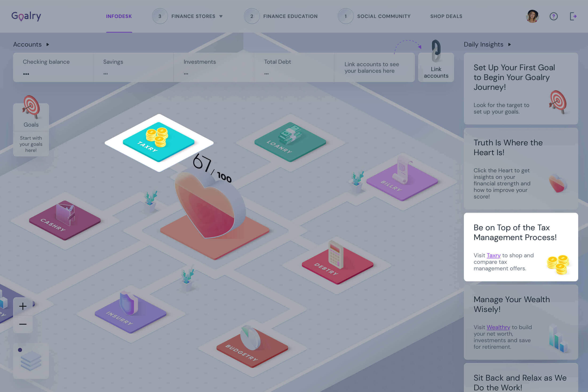588x392 pixels.
Task: Click the Link accounts label
Action: 436,72
